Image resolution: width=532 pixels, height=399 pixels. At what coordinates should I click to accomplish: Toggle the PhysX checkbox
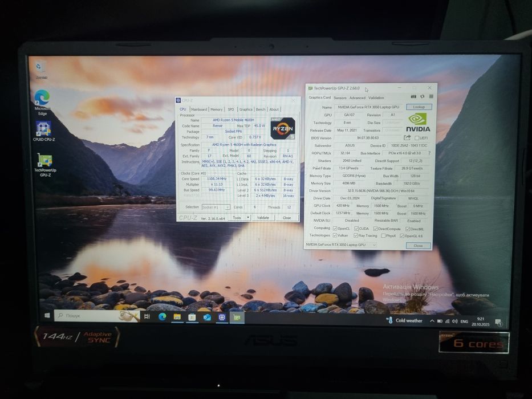(x=383, y=235)
